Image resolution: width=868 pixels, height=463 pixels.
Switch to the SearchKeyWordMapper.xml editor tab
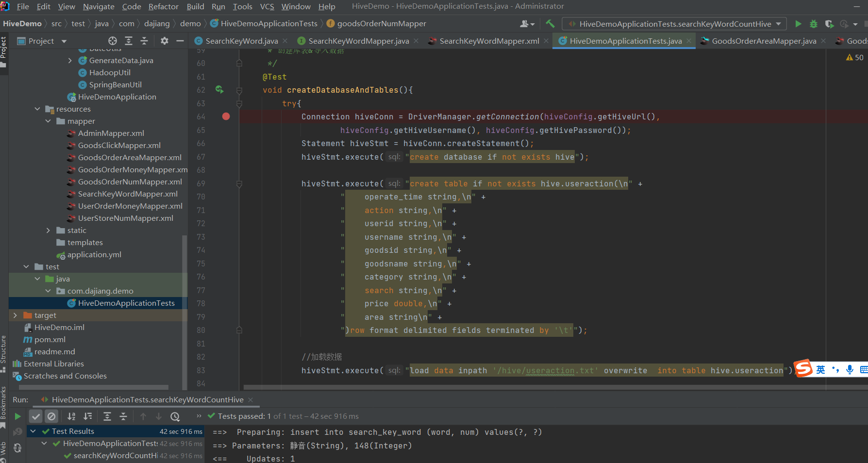pos(489,41)
